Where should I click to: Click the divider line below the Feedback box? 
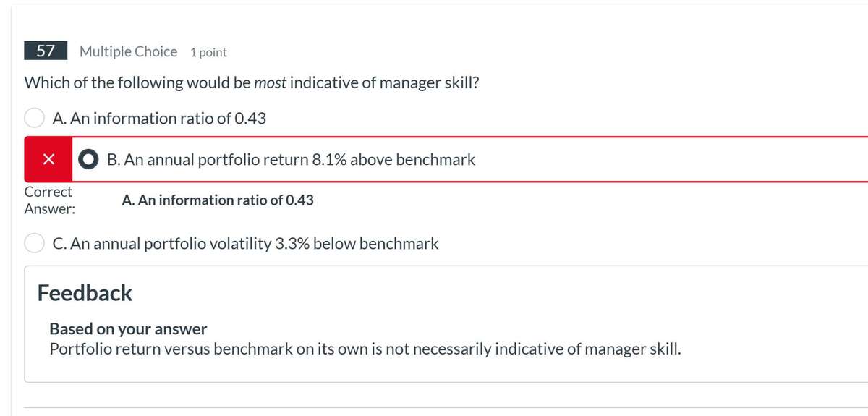point(434,407)
